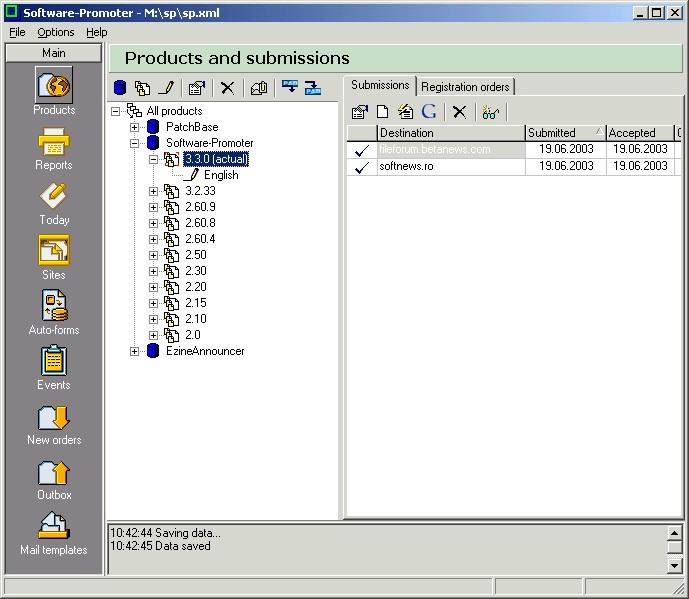Image resolution: width=689 pixels, height=599 pixels.
Task: Open the Mail templates section
Action: [x=54, y=534]
